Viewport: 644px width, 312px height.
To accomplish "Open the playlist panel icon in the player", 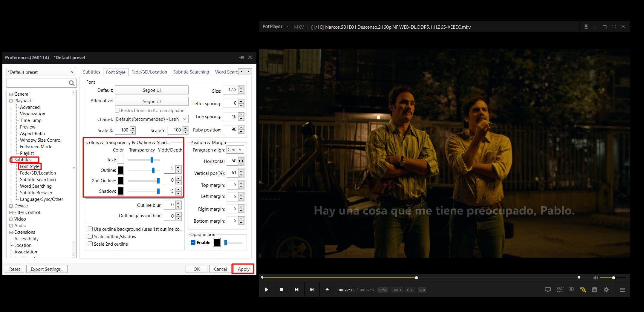I will (594, 290).
